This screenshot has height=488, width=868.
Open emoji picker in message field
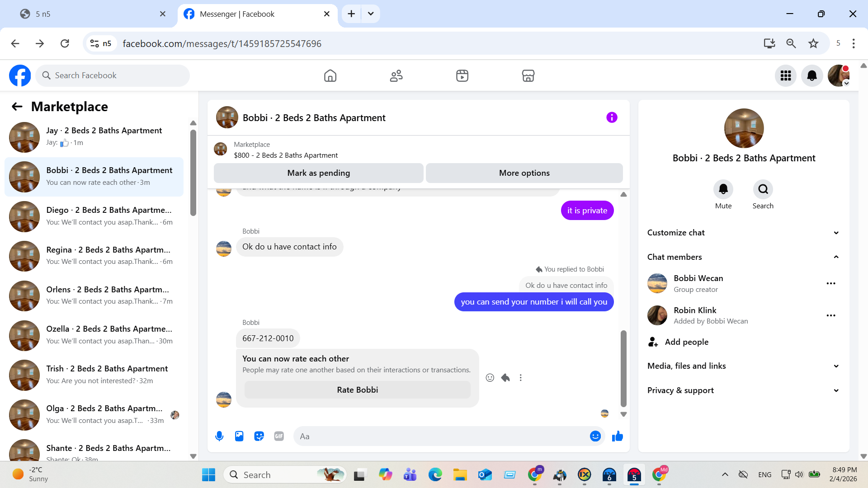(x=595, y=436)
